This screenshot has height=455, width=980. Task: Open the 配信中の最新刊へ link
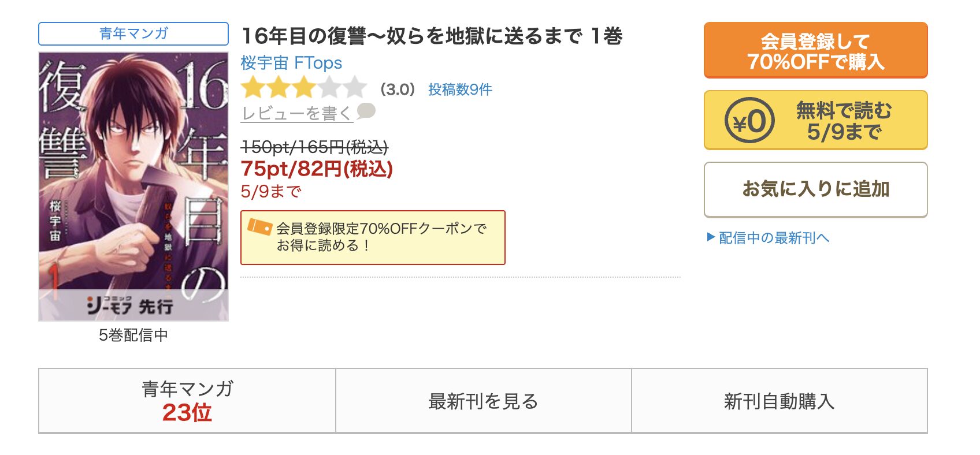pyautogui.click(x=774, y=238)
